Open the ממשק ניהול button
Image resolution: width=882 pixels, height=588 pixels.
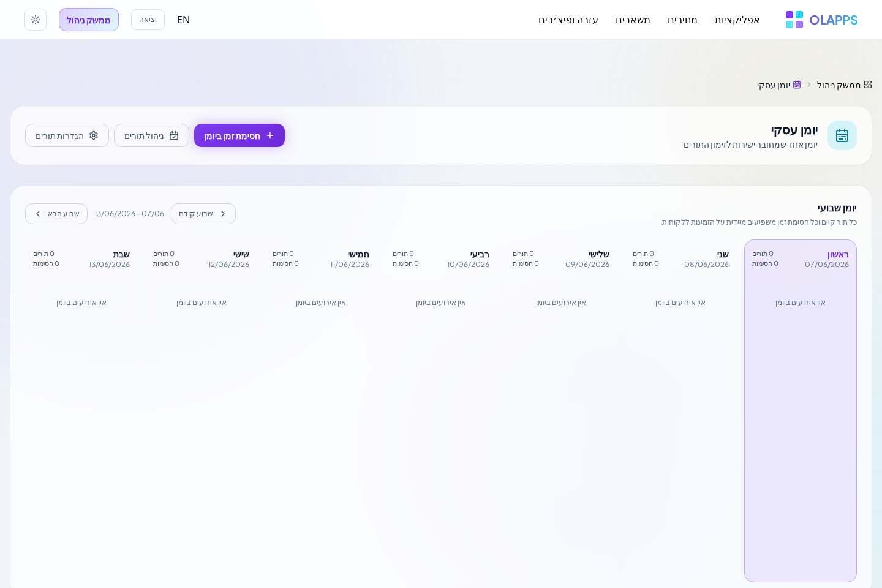tap(89, 20)
